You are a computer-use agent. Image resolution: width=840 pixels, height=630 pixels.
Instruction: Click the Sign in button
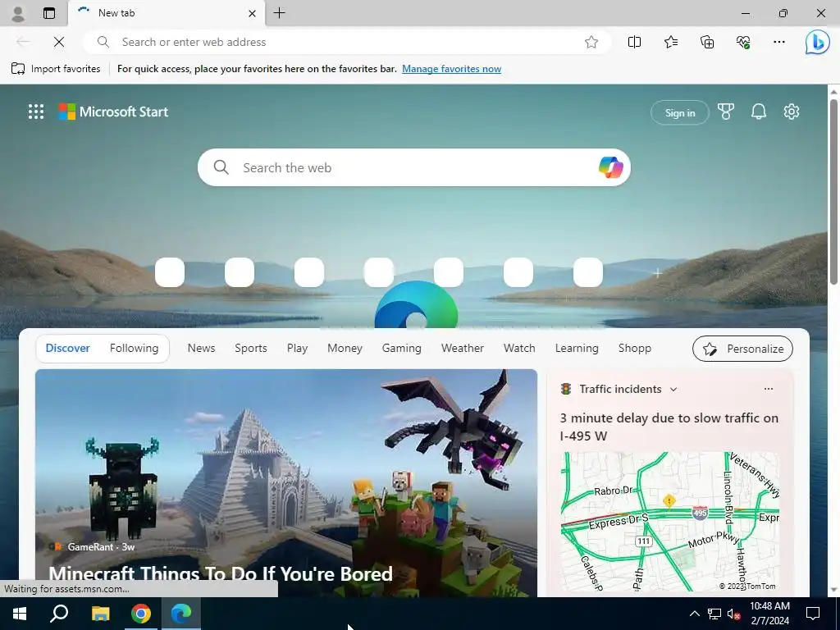(x=680, y=112)
